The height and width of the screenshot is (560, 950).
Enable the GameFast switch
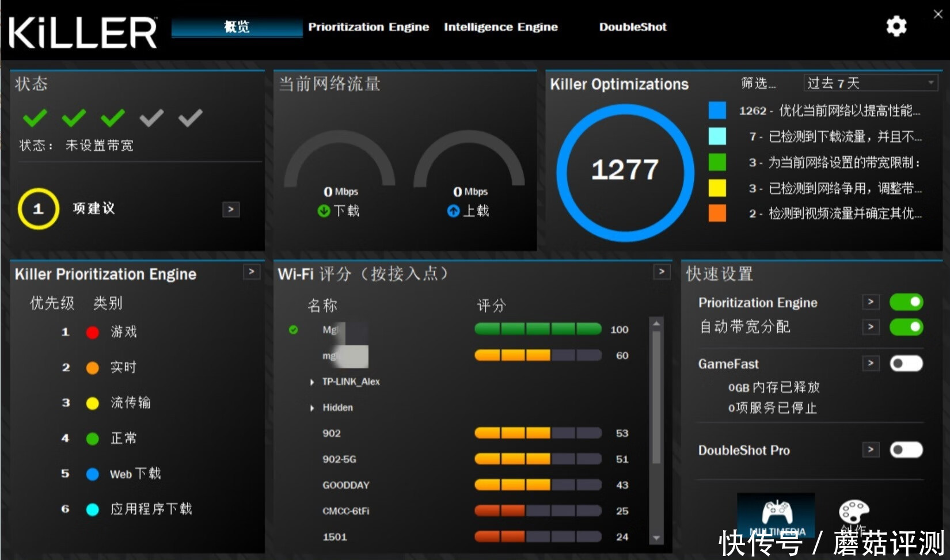point(906,364)
